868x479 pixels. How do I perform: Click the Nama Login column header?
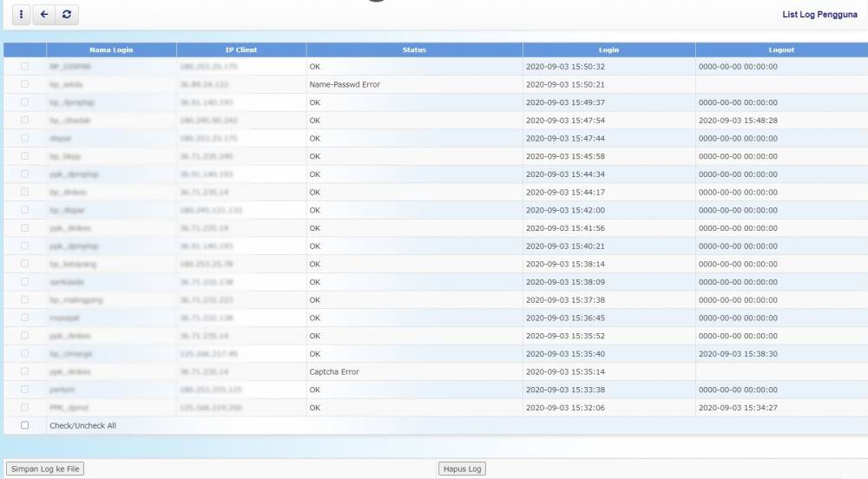[x=111, y=50]
